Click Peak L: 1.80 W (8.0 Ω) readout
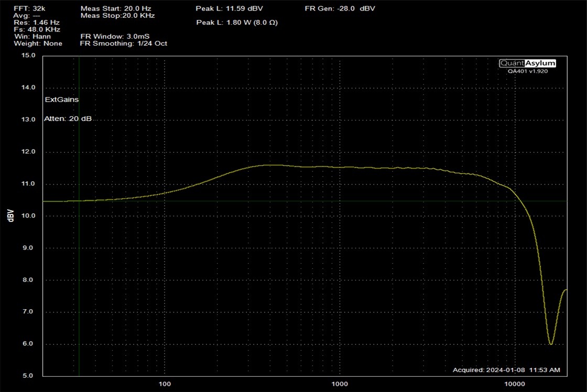 pyautogui.click(x=237, y=23)
